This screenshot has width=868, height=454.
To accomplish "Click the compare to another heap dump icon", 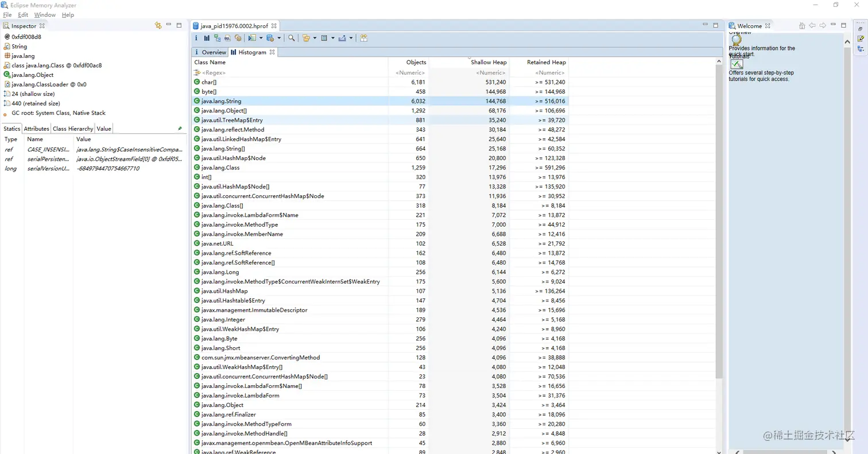I will click(364, 38).
